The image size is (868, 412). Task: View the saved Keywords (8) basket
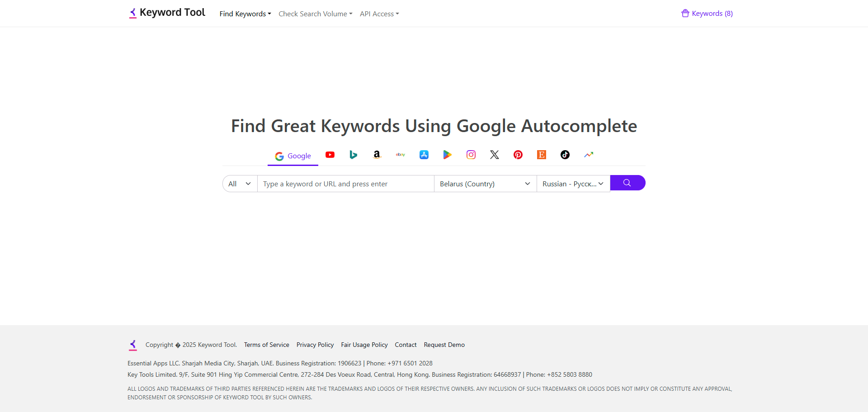pos(707,13)
